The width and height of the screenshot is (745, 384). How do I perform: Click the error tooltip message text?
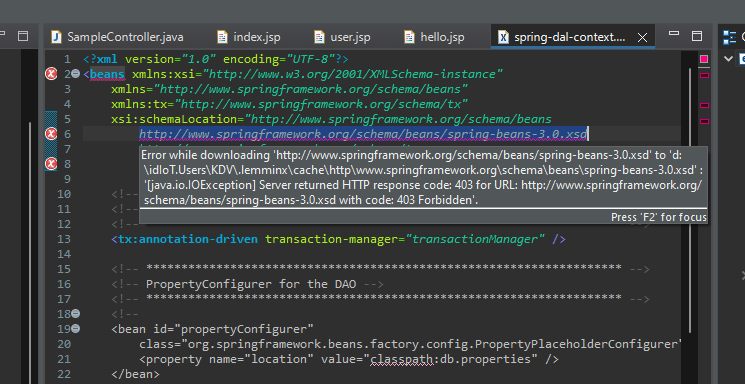click(423, 178)
